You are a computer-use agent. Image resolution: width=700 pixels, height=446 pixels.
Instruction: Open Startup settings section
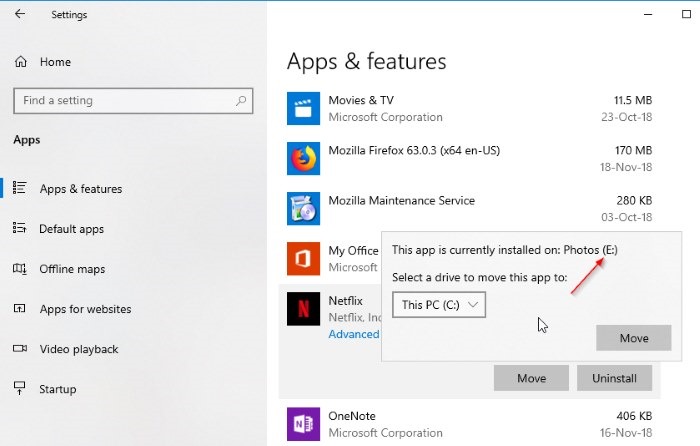pos(58,389)
